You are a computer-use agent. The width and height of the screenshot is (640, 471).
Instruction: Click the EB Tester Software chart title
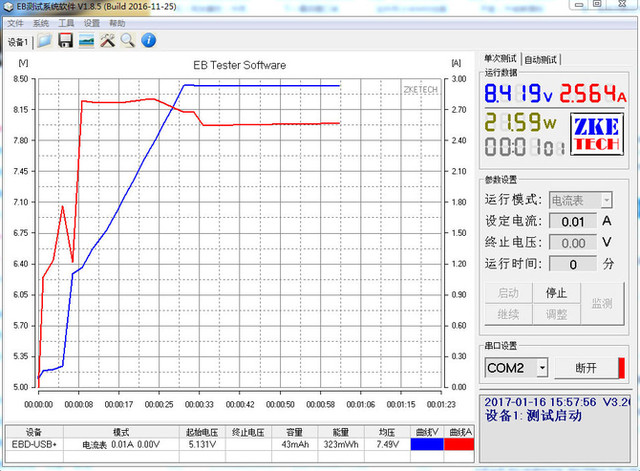tap(240, 65)
